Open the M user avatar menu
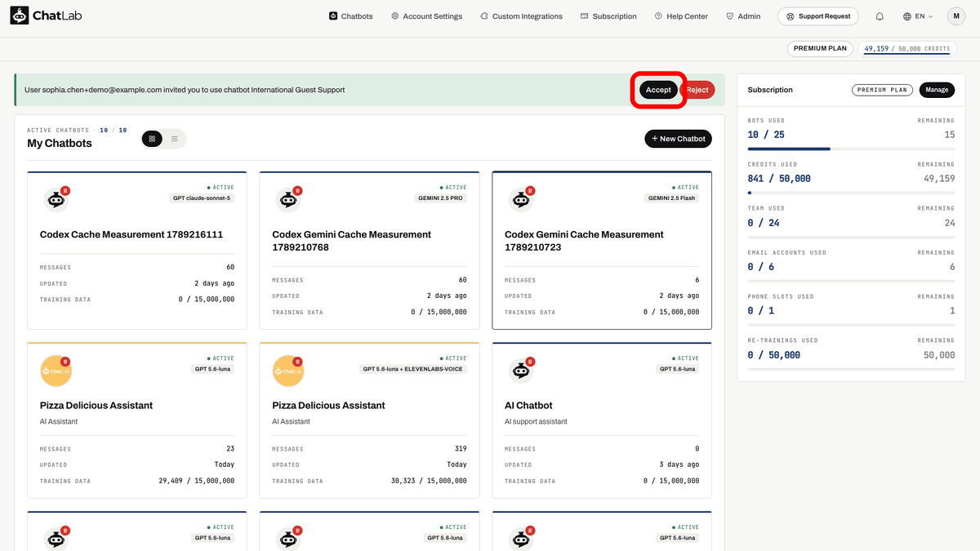Screen dimensions: 980x551 pyautogui.click(x=956, y=16)
